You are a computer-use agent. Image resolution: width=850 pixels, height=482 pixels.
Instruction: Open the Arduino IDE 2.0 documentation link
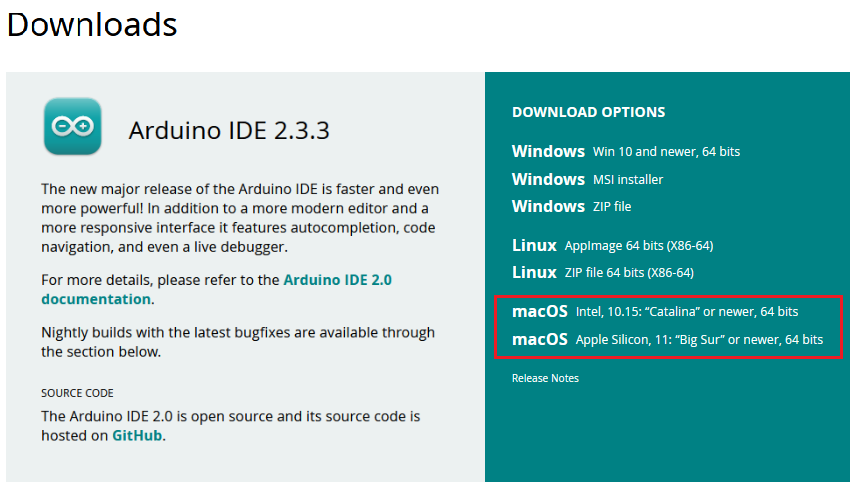(216, 290)
